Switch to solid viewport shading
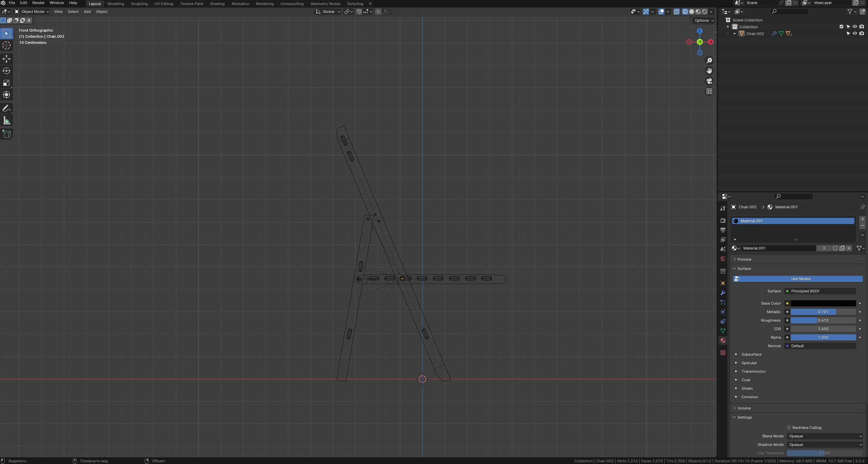Viewport: 868px width, 464px height. coord(692,12)
